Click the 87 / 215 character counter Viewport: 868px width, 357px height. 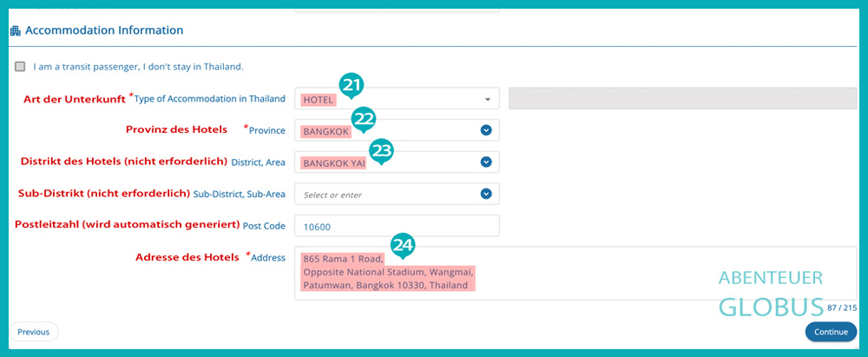click(841, 307)
